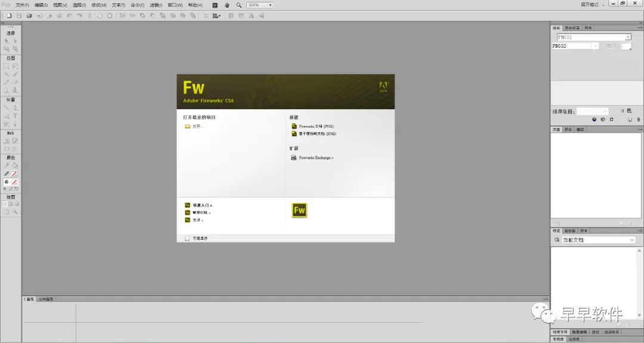The width and height of the screenshot is (644, 343).
Task: Click the Save icon in toolbar
Action: (19, 16)
